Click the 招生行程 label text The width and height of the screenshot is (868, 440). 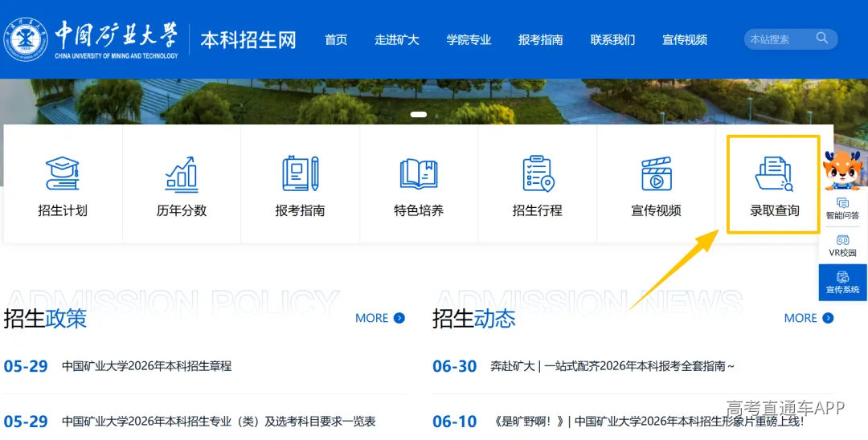click(538, 210)
